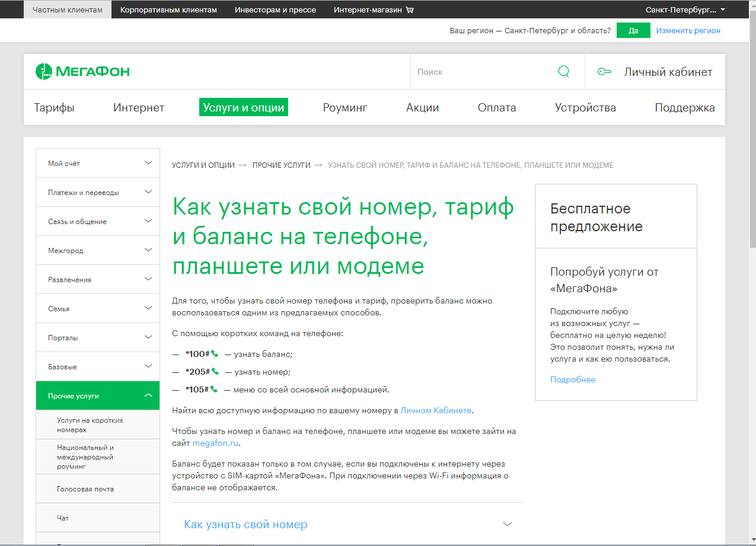Open the Устройства menu
The height and width of the screenshot is (546, 756).
(x=585, y=107)
